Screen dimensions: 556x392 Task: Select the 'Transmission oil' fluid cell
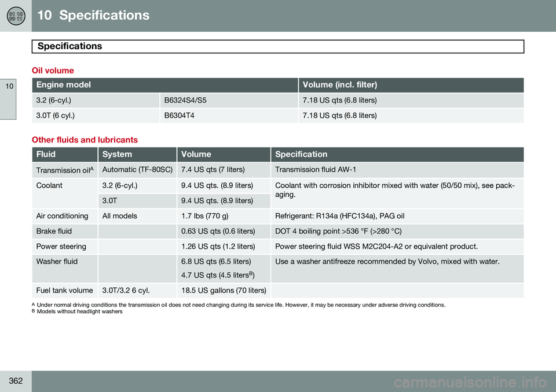point(65,170)
